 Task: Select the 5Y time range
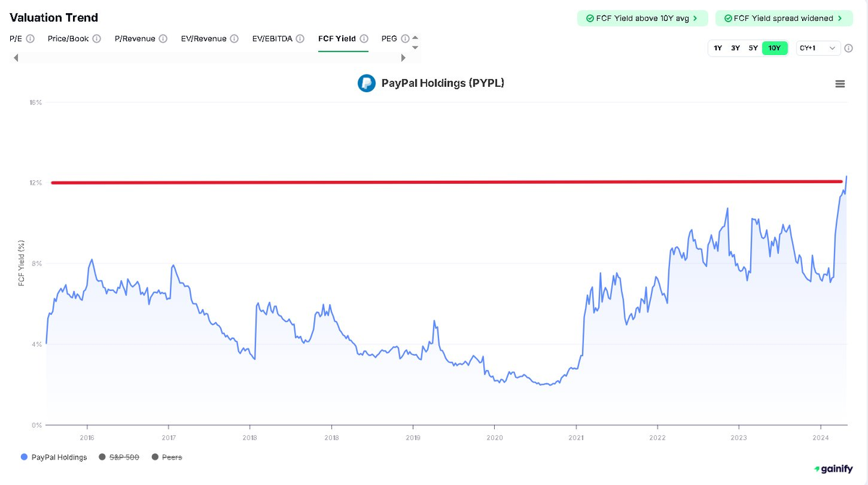pyautogui.click(x=753, y=48)
